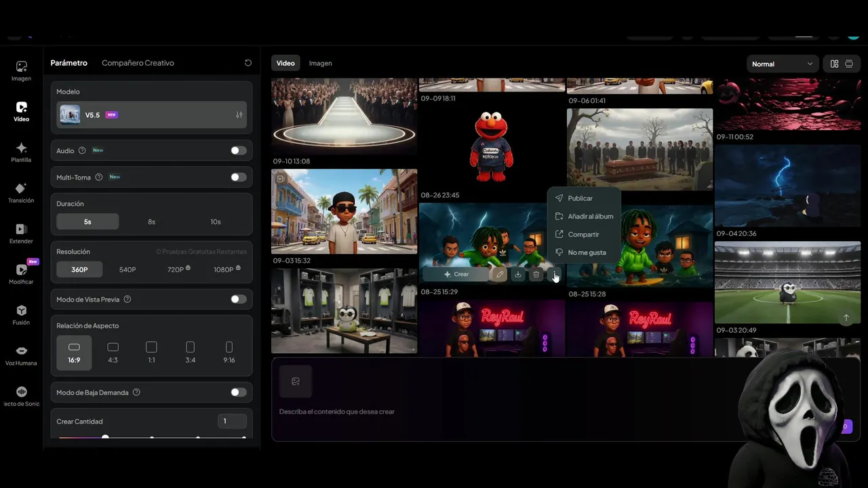Click the Crear Cantidad slider handle
868x488 pixels.
click(x=105, y=438)
